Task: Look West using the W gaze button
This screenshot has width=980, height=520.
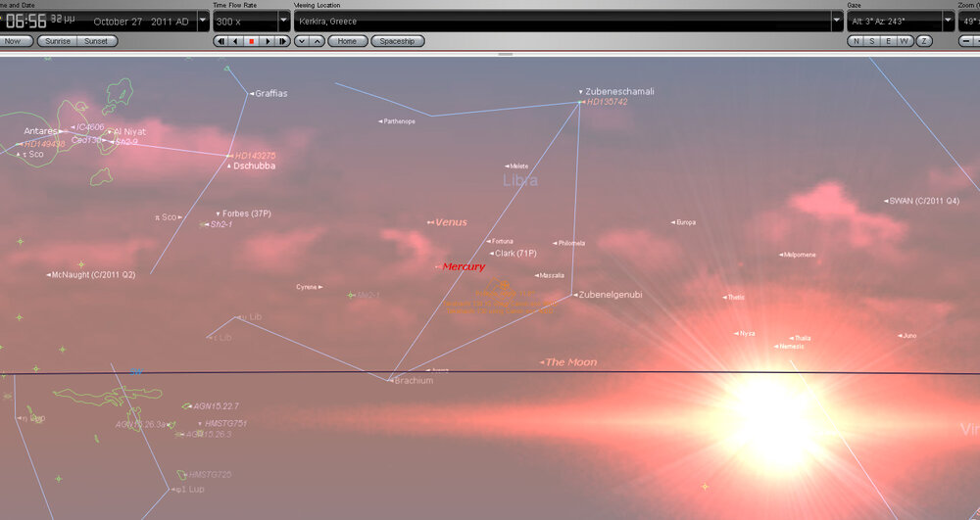Action: (x=904, y=41)
